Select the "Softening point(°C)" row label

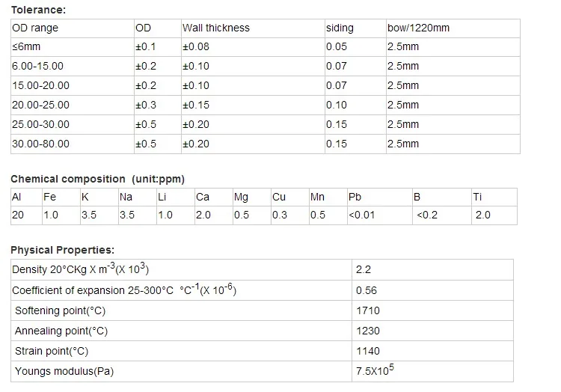click(61, 310)
